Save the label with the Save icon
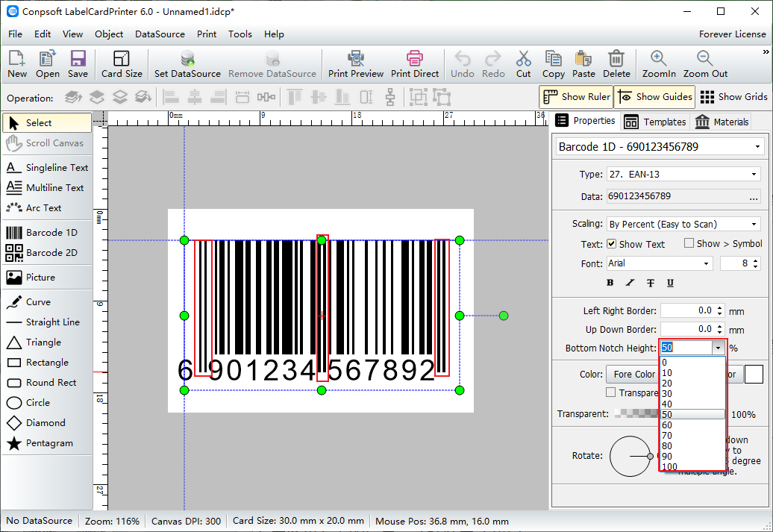The height and width of the screenshot is (532, 773). [x=78, y=63]
